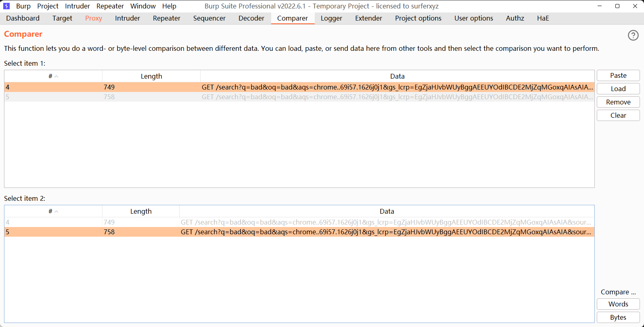
Task: Switch to the Target tab
Action: pyautogui.click(x=62, y=18)
